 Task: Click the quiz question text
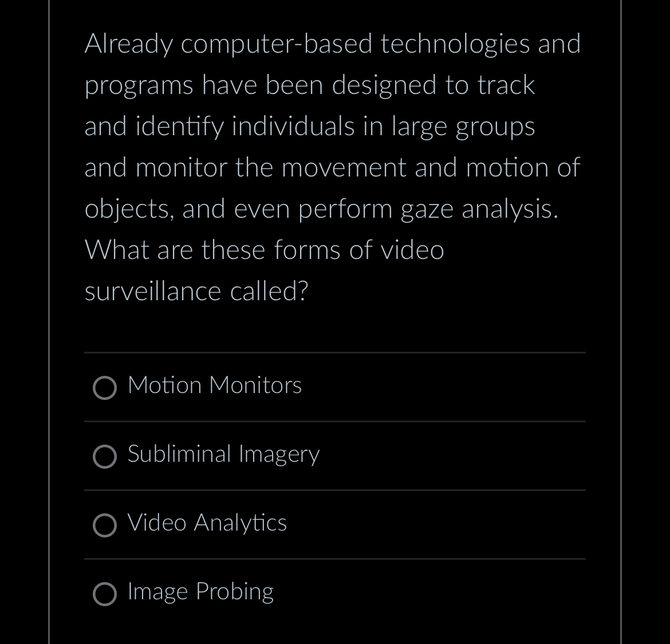coord(332,166)
